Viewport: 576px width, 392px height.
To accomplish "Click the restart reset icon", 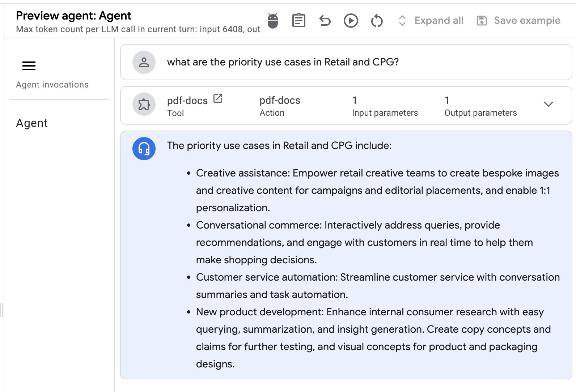I will point(377,21).
